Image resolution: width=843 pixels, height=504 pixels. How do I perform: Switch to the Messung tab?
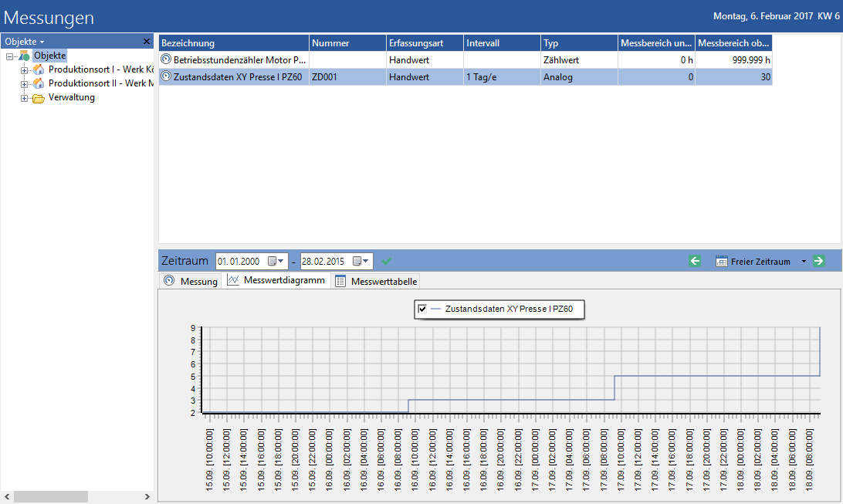point(191,281)
